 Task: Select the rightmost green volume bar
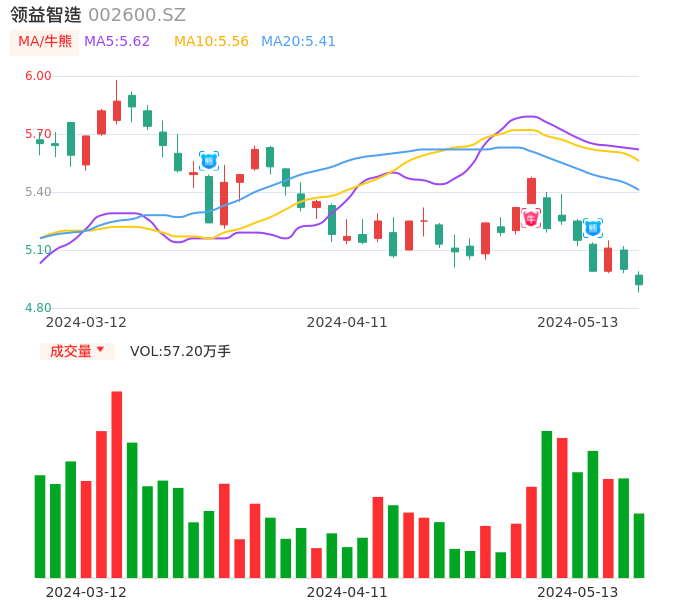point(639,545)
